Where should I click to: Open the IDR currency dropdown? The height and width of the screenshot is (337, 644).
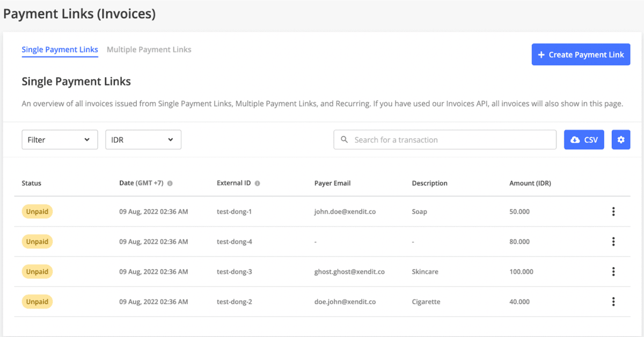(x=143, y=140)
